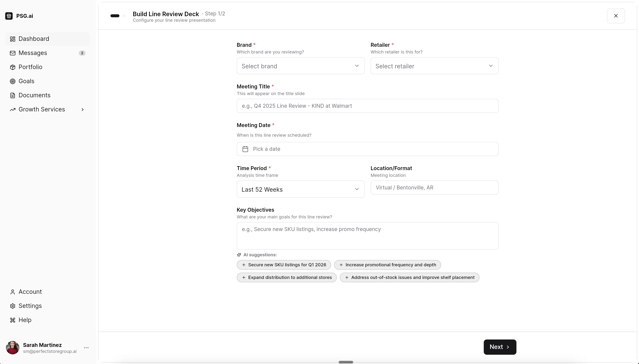Click the PSG.ai logo
639x364 pixels.
[19, 16]
